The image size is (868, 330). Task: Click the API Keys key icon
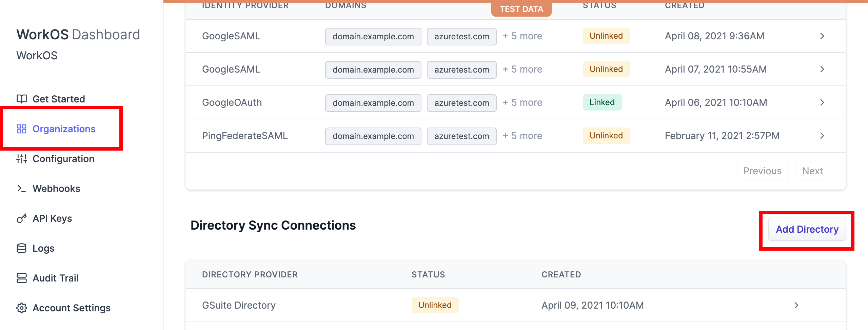pyautogui.click(x=22, y=218)
